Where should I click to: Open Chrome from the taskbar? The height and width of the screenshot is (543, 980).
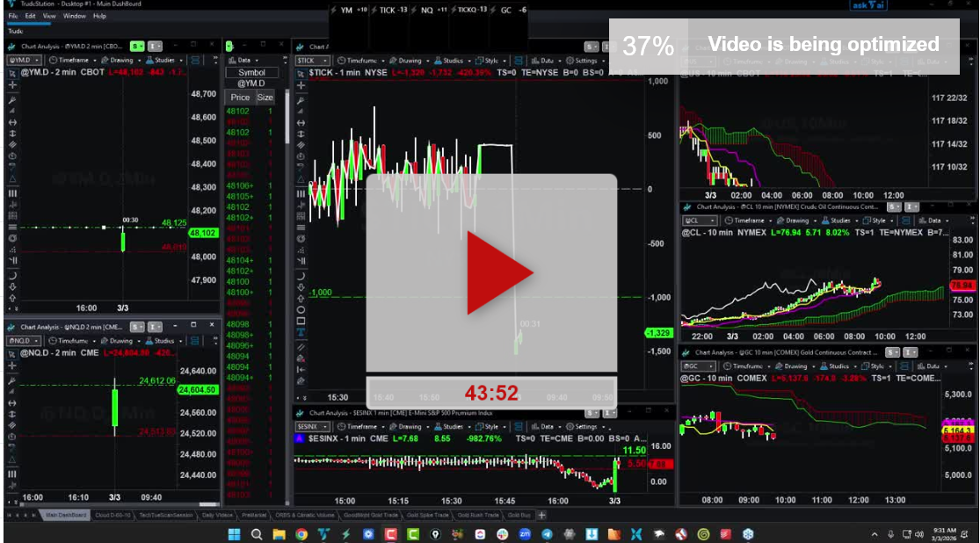pos(301,534)
